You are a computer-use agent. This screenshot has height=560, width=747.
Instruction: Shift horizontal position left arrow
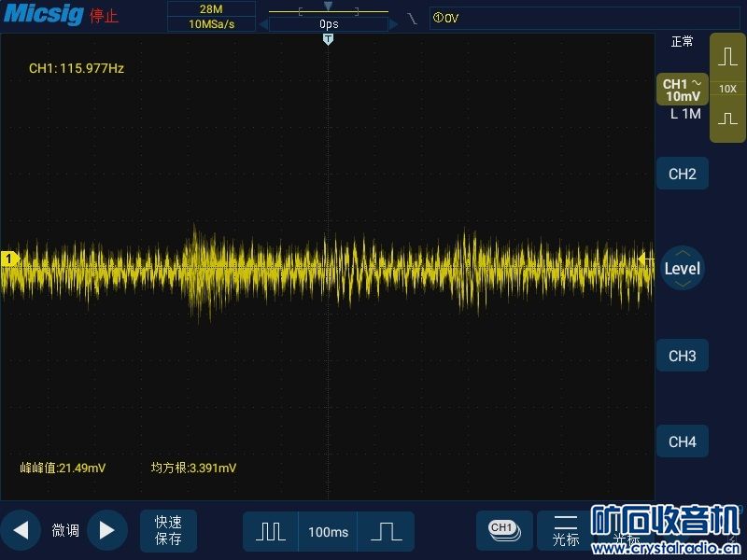pos(263,24)
